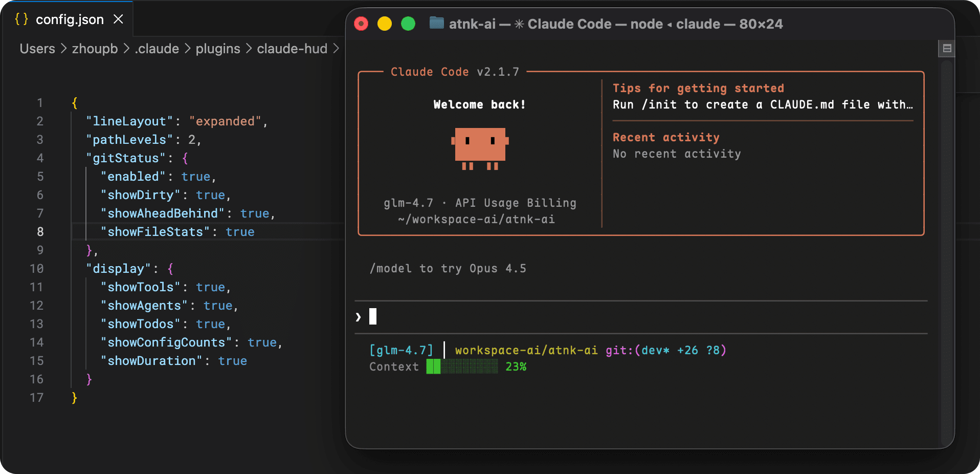Open zhoupb breadcrumb segment

pyautogui.click(x=95, y=49)
